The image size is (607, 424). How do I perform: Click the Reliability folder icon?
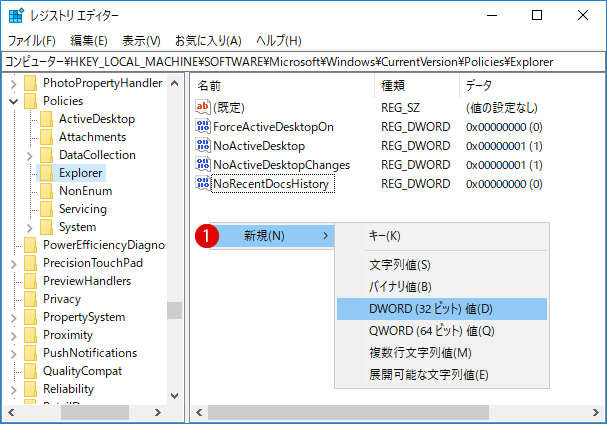(30, 389)
